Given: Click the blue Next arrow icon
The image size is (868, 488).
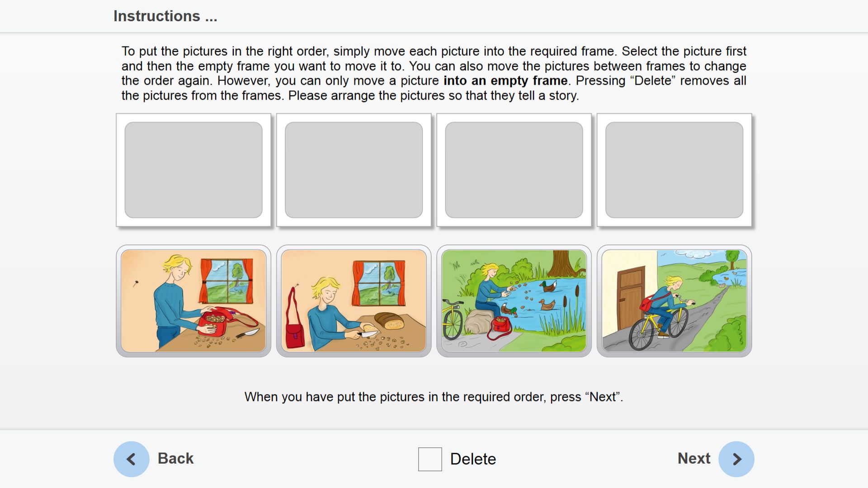Looking at the screenshot, I should coord(736,459).
